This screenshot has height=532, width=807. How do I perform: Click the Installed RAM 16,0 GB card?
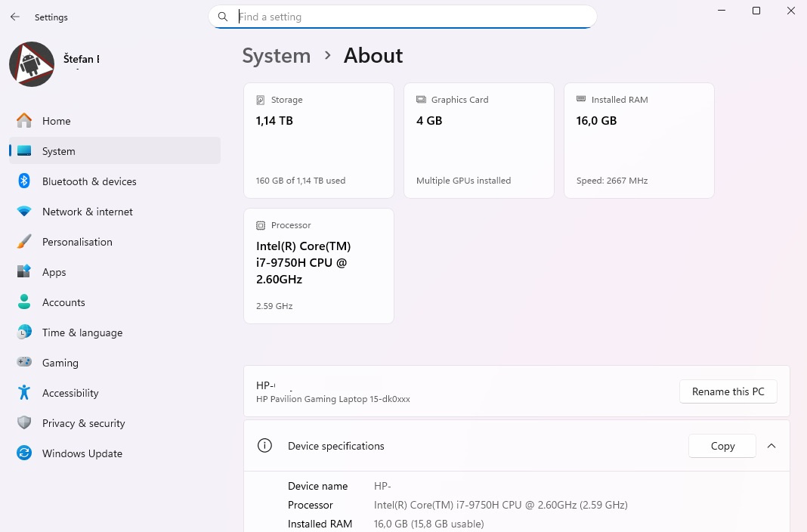coord(638,141)
